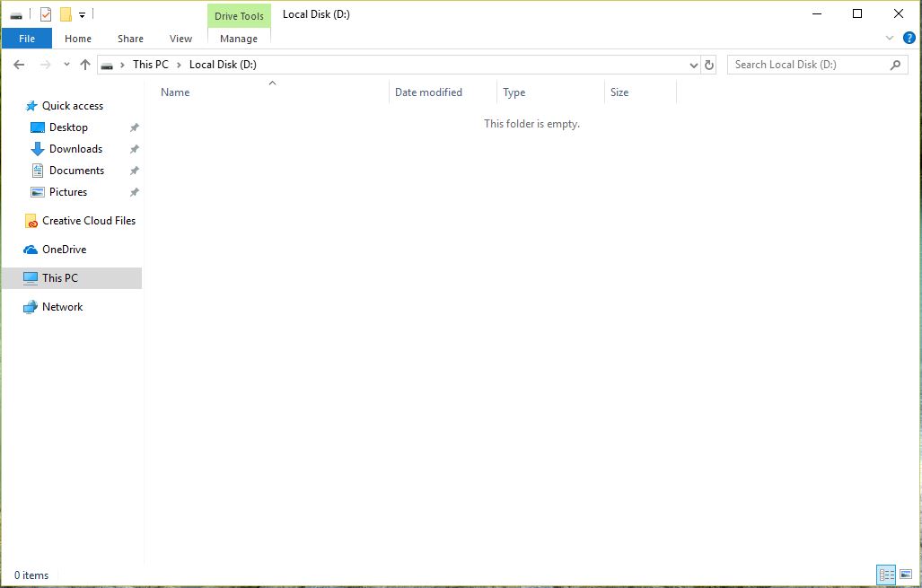Open the Manage tab under Drive Tools

click(238, 39)
